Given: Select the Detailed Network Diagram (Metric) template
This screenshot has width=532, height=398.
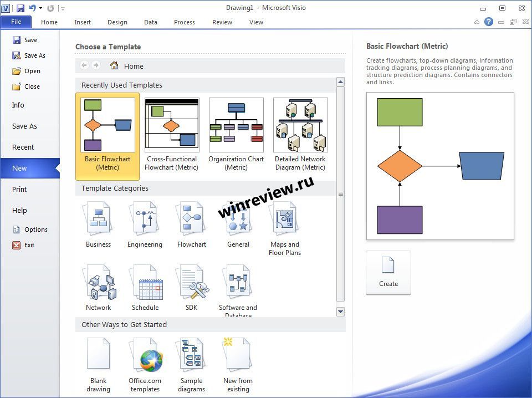Looking at the screenshot, I should [x=300, y=134].
